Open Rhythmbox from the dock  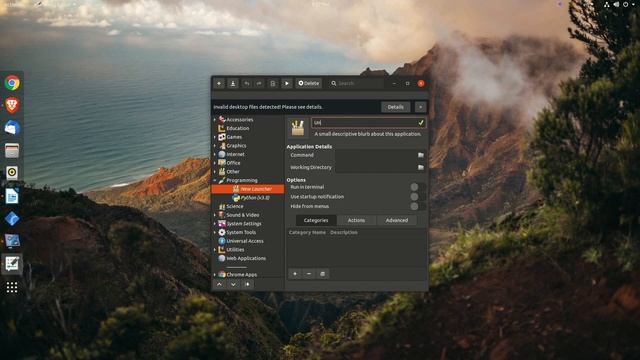(x=12, y=173)
